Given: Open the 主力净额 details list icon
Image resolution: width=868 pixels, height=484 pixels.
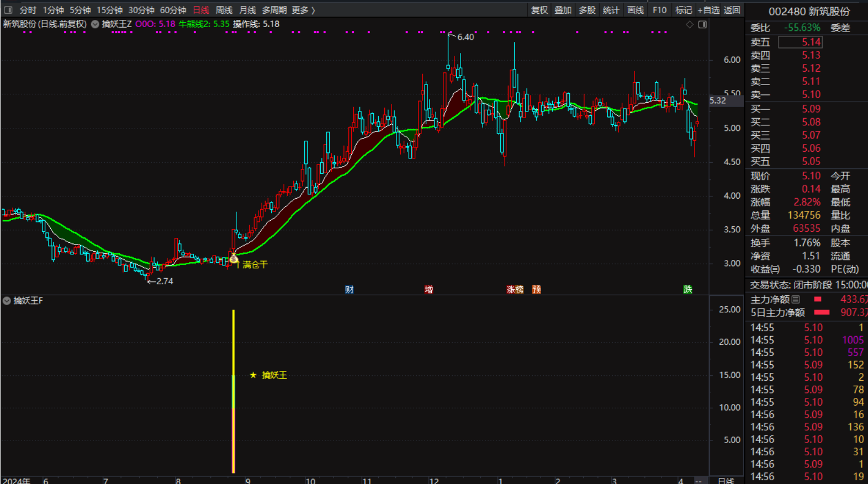Looking at the screenshot, I should [x=796, y=300].
